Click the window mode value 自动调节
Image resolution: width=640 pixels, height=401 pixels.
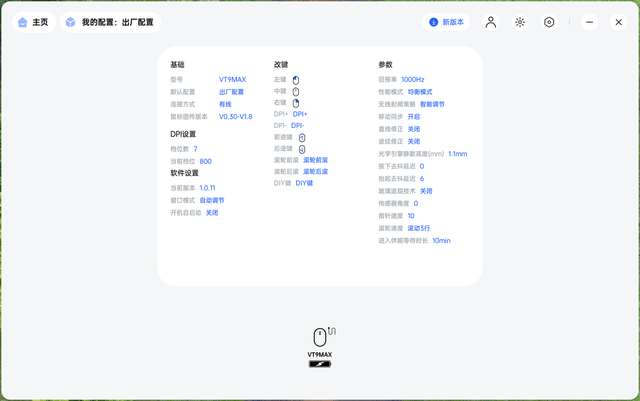tap(212, 200)
